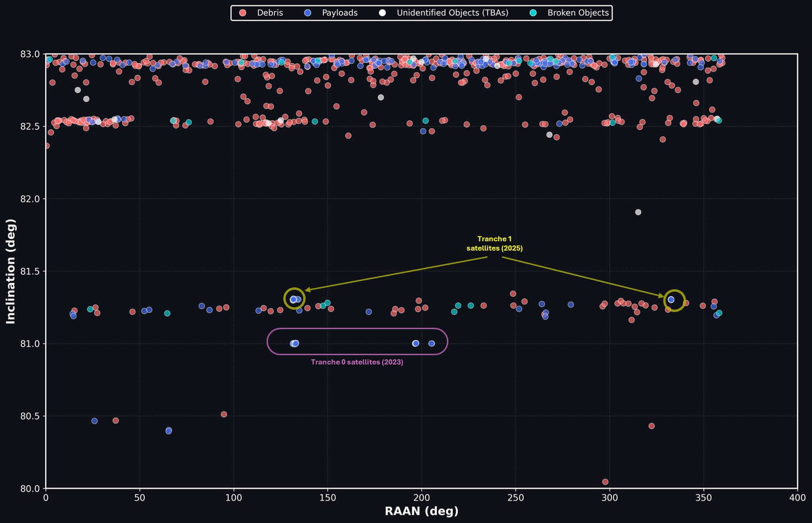
Task: Select the right yellow-circled Tranche 1 satellite
Action: 671,300
